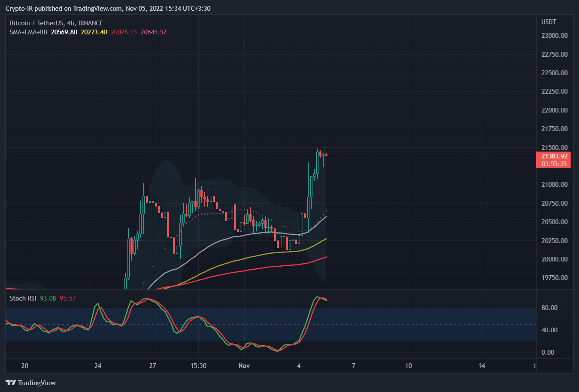Click the 22750.00 price axis label
The height and width of the screenshot is (392, 579).
tap(555, 55)
